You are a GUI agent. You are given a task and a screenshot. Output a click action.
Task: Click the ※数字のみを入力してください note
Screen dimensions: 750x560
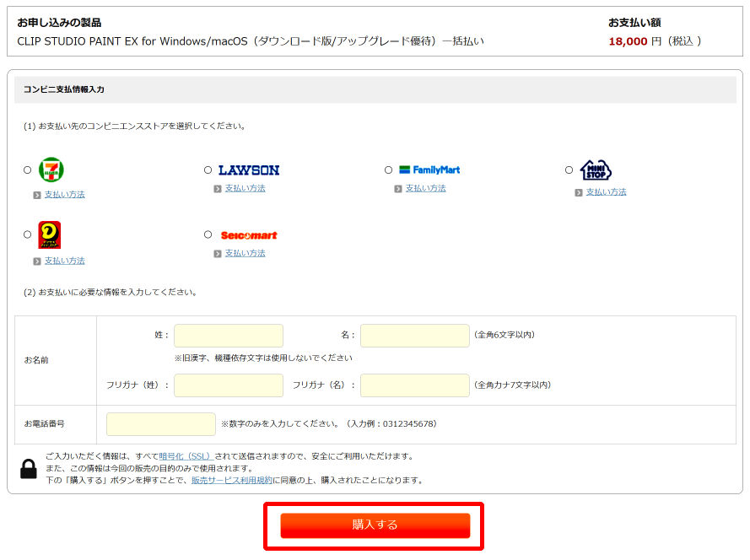point(329,423)
